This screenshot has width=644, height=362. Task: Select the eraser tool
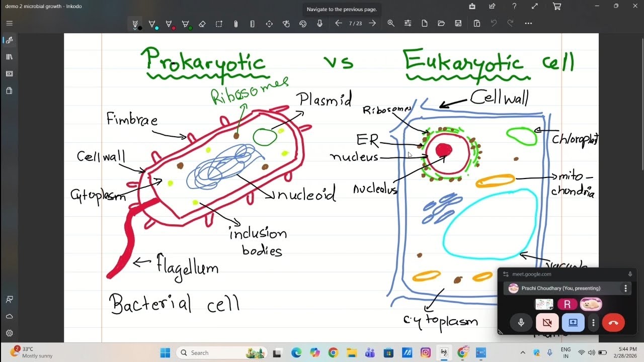202,24
